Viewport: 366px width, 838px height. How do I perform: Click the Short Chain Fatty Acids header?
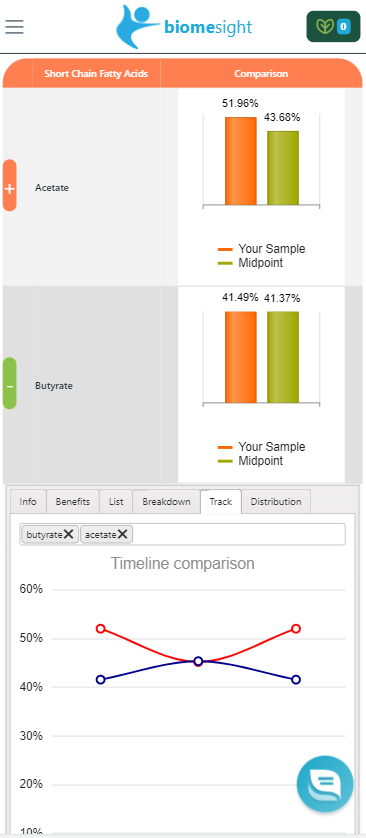point(96,74)
